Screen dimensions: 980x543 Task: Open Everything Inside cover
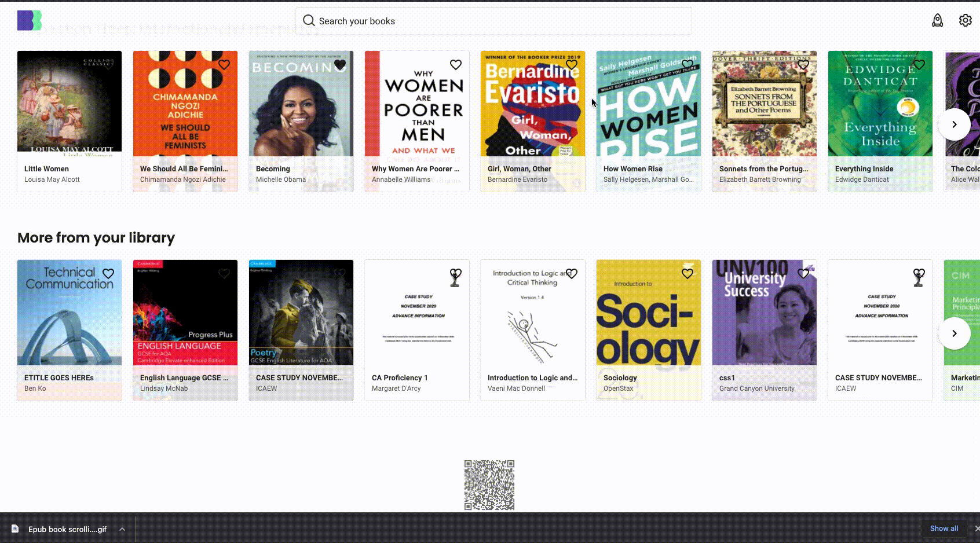[x=880, y=104]
